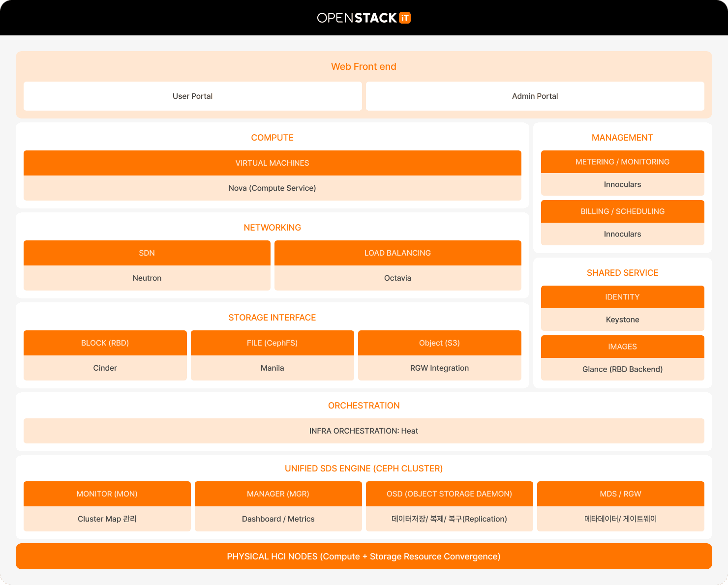Image resolution: width=728 pixels, height=585 pixels.
Task: Click the Octavia box
Action: point(398,278)
